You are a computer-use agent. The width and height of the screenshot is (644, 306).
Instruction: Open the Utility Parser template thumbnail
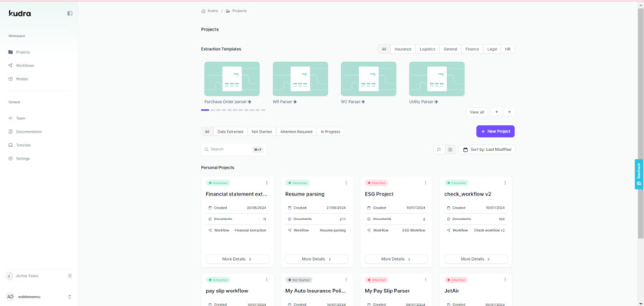click(x=436, y=79)
